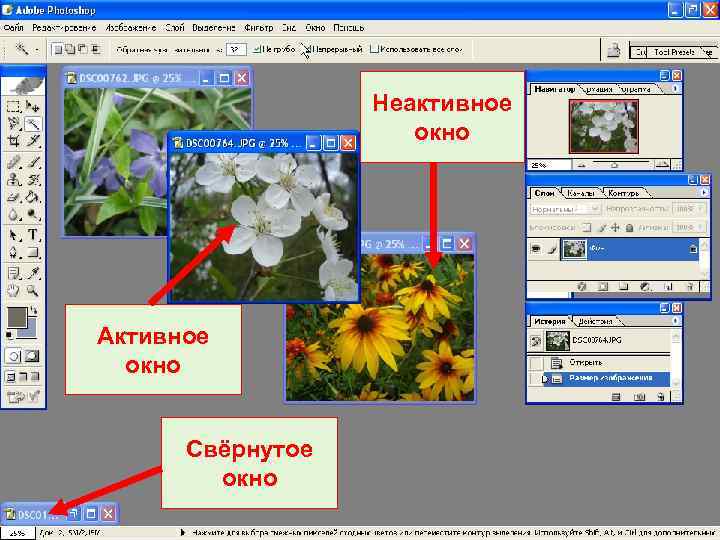Switch to Standard mode editing

(13, 356)
